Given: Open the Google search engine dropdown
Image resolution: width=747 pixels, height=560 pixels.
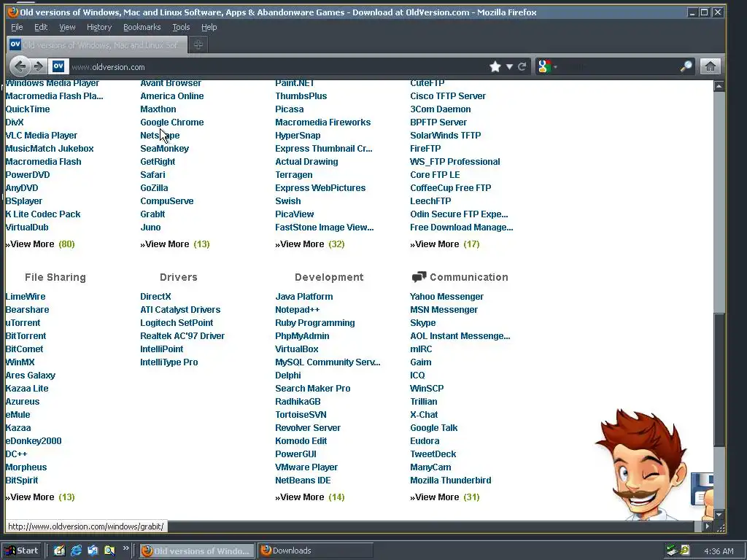Looking at the screenshot, I should tap(547, 66).
